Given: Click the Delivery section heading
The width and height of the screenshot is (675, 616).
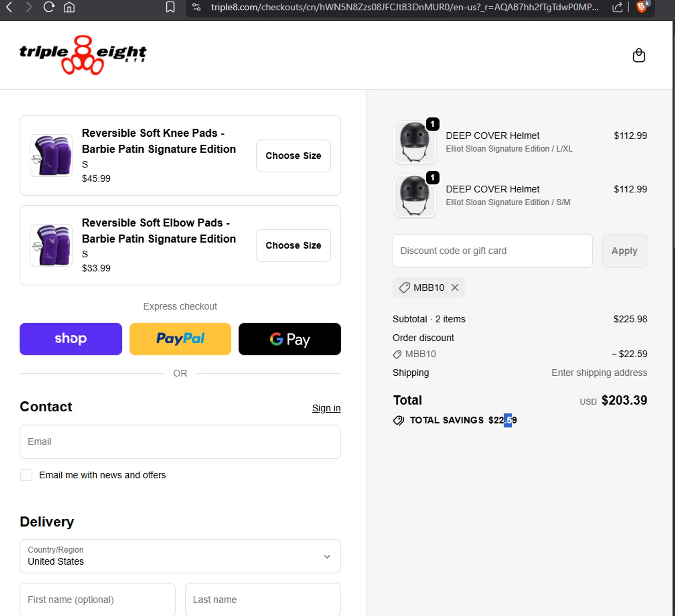Looking at the screenshot, I should 47,522.
